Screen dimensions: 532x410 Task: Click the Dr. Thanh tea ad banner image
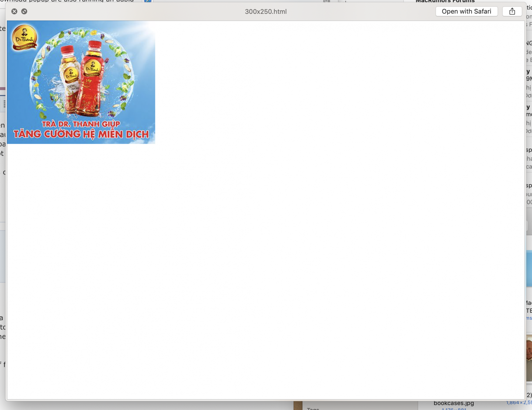point(81,82)
